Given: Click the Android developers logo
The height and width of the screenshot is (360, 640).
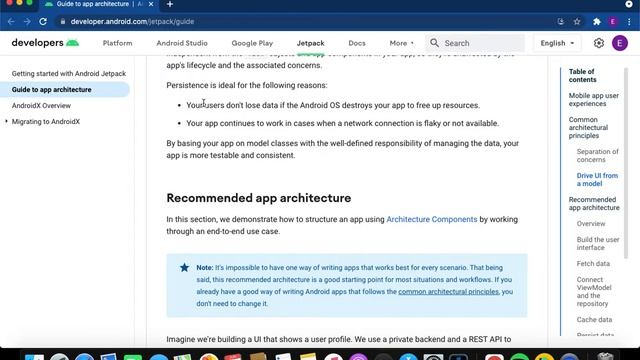Looking at the screenshot, I should click(45, 43).
